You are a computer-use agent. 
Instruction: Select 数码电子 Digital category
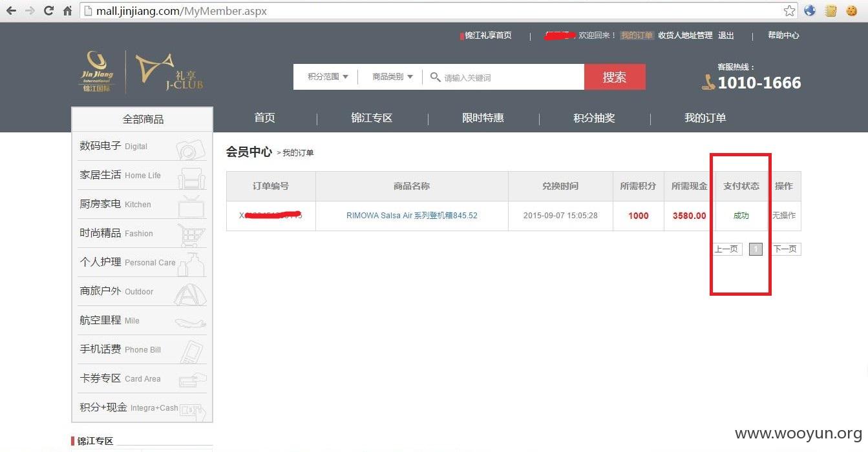[143, 147]
